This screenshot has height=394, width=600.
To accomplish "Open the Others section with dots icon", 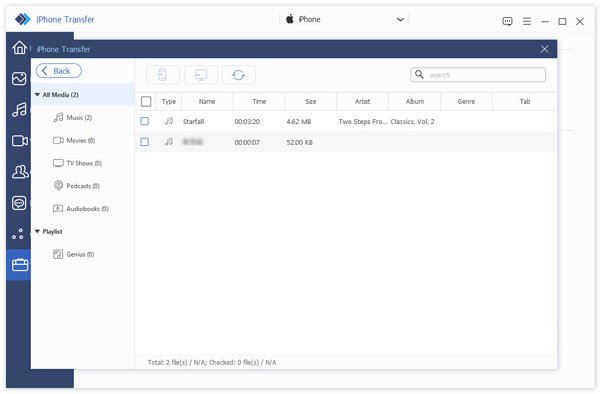I will 18,234.
